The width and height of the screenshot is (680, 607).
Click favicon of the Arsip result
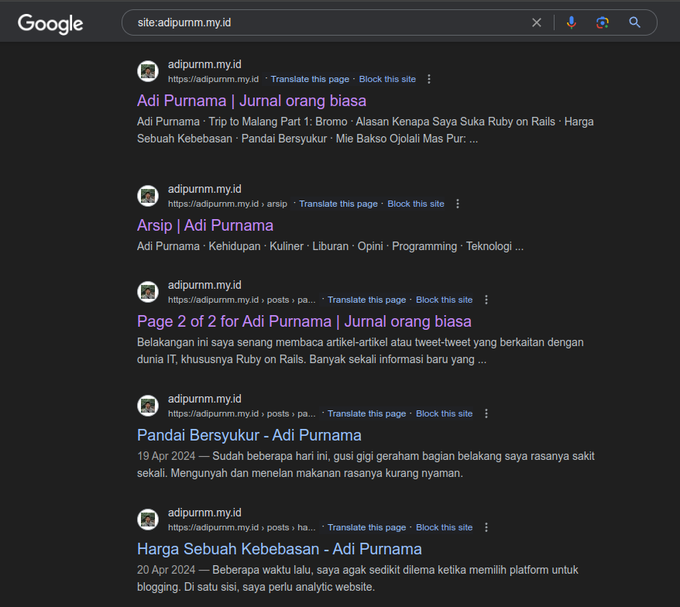coord(148,196)
